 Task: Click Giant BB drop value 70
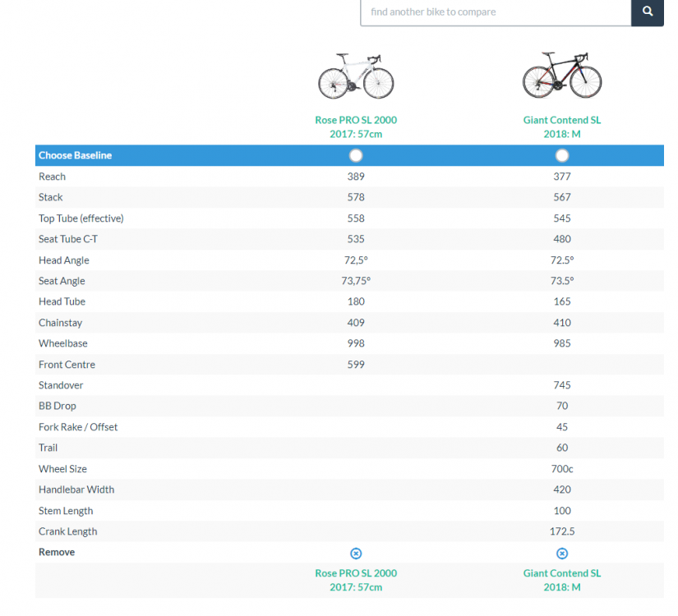(x=561, y=406)
